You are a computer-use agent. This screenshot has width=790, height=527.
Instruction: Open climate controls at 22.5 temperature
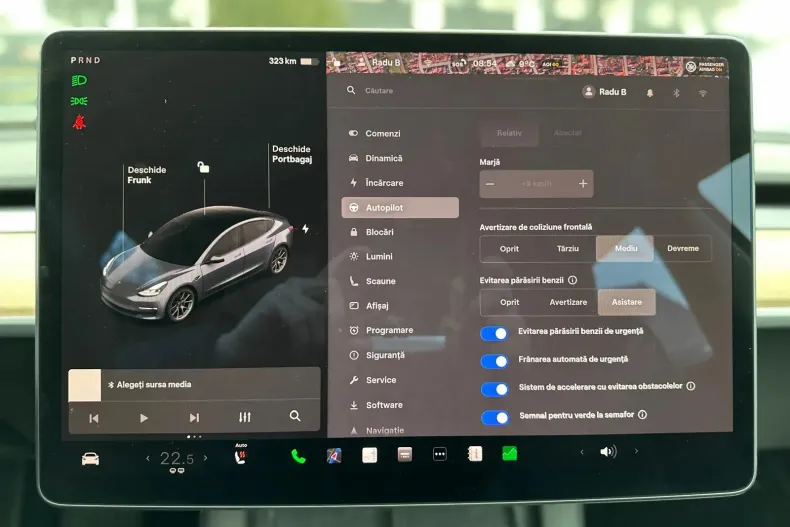click(176, 459)
